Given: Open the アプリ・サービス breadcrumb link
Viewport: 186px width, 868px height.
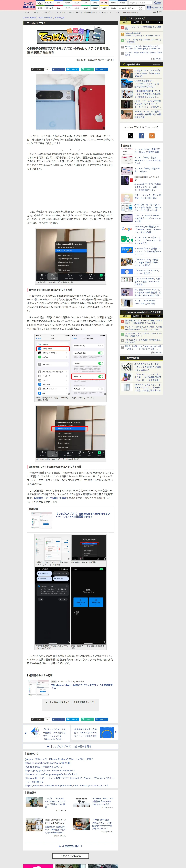Looking at the screenshot, I should (x=45, y=18).
